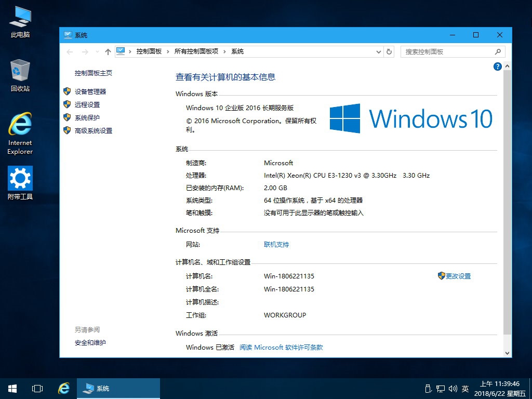
Task: Click the USB device tray icon
Action: pyautogui.click(x=428, y=389)
